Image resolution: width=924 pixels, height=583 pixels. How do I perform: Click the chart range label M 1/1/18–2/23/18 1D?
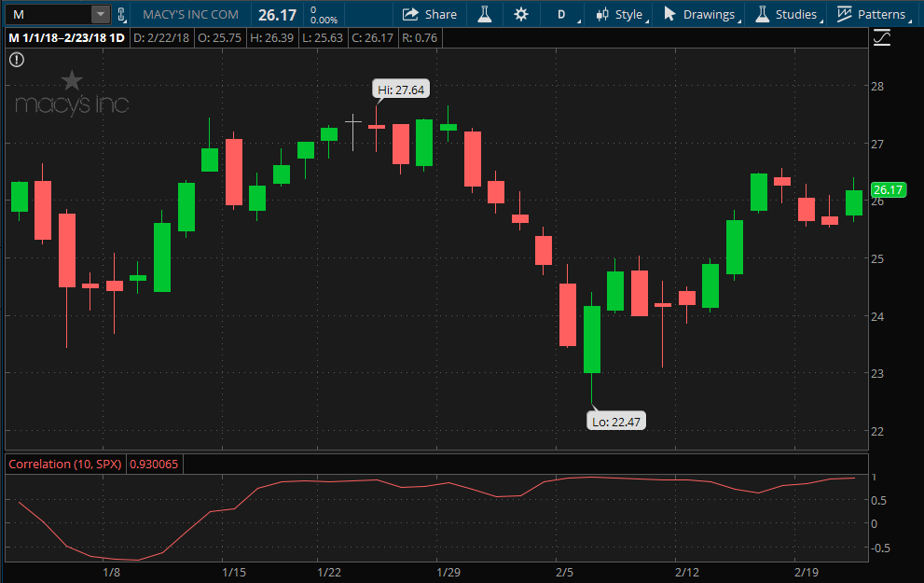click(66, 37)
